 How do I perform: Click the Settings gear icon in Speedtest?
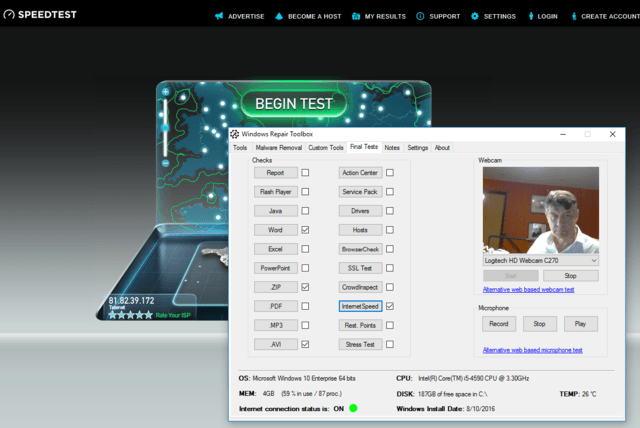475,16
